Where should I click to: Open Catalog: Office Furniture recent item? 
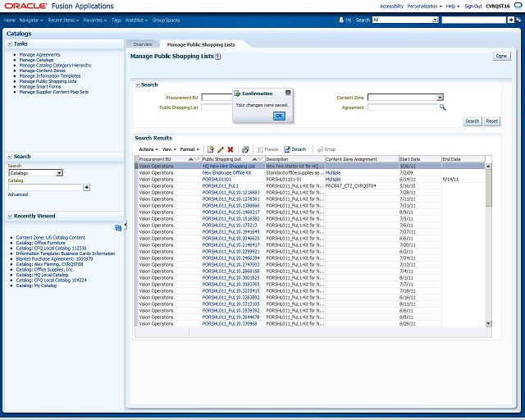point(40,243)
